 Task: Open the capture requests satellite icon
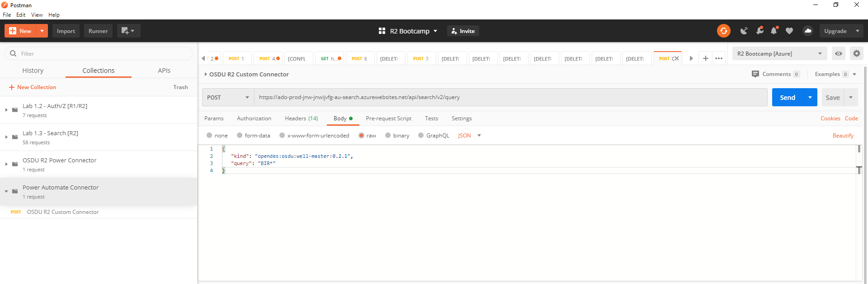click(744, 31)
